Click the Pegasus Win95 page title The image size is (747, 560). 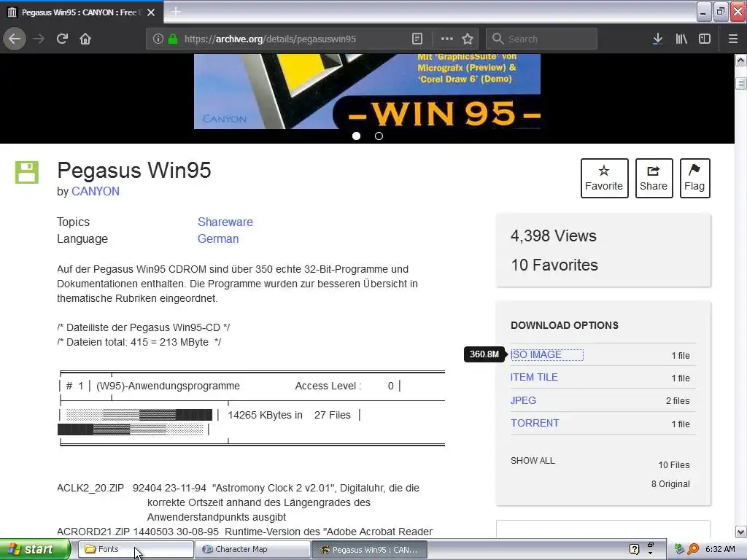pos(134,171)
